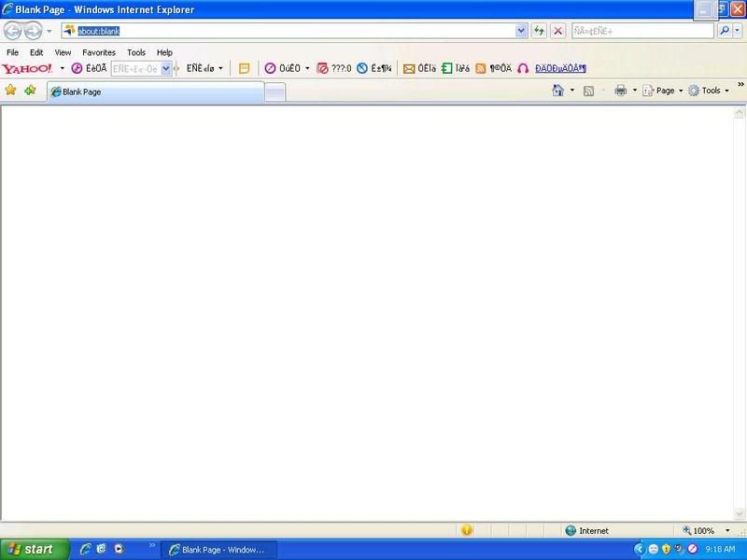The width and height of the screenshot is (747, 560).
Task: Expand the address bar dropdown arrow
Action: coord(521,31)
